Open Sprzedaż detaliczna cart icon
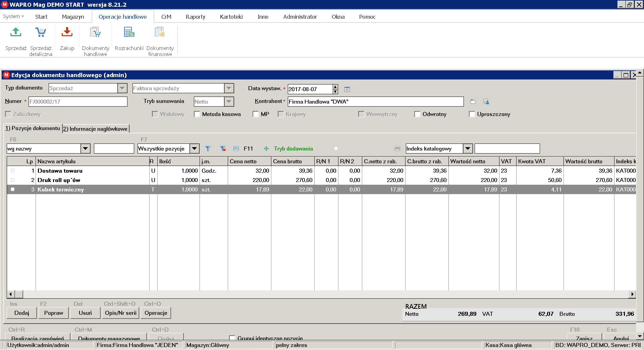 coord(41,32)
